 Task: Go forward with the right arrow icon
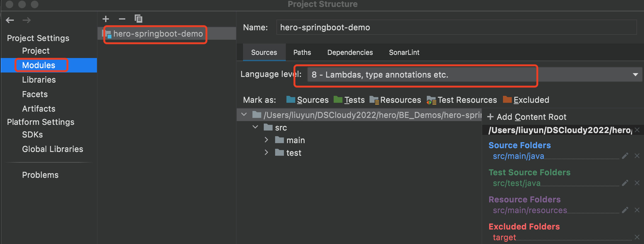point(27,20)
